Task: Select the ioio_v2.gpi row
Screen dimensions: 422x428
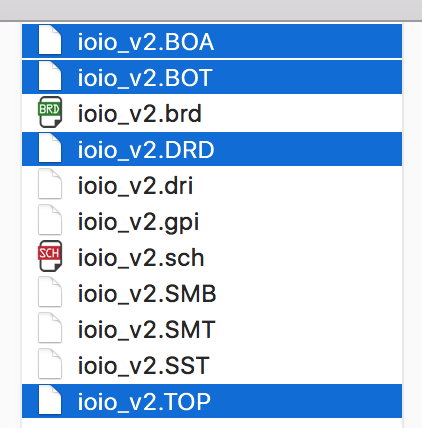Action: click(x=212, y=221)
